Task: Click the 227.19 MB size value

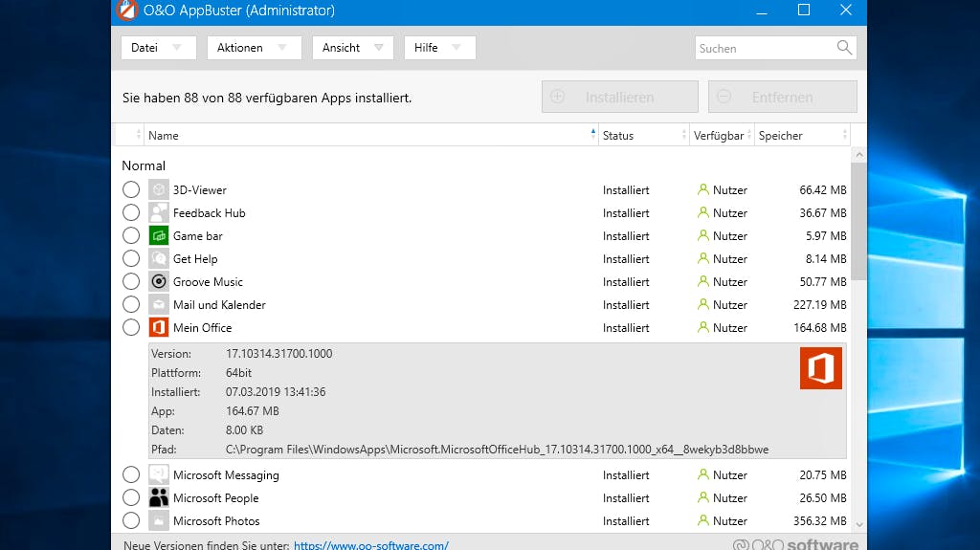Action: point(820,304)
